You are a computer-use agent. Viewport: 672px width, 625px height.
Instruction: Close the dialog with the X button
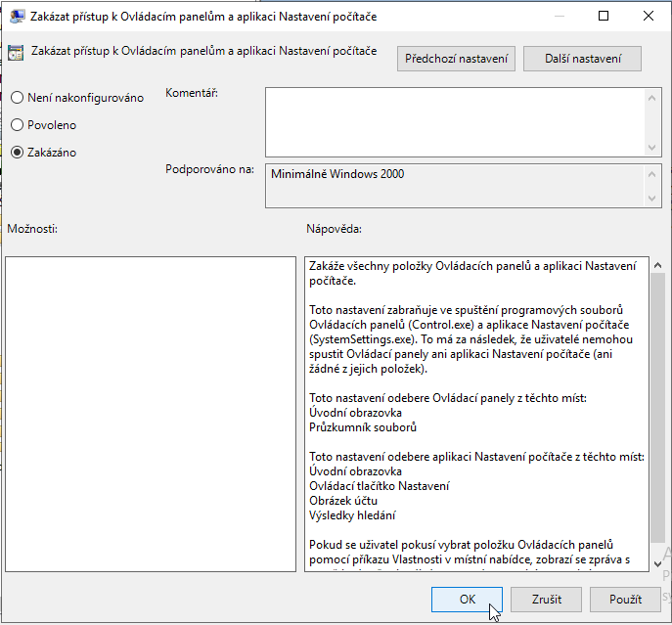pos(649,17)
